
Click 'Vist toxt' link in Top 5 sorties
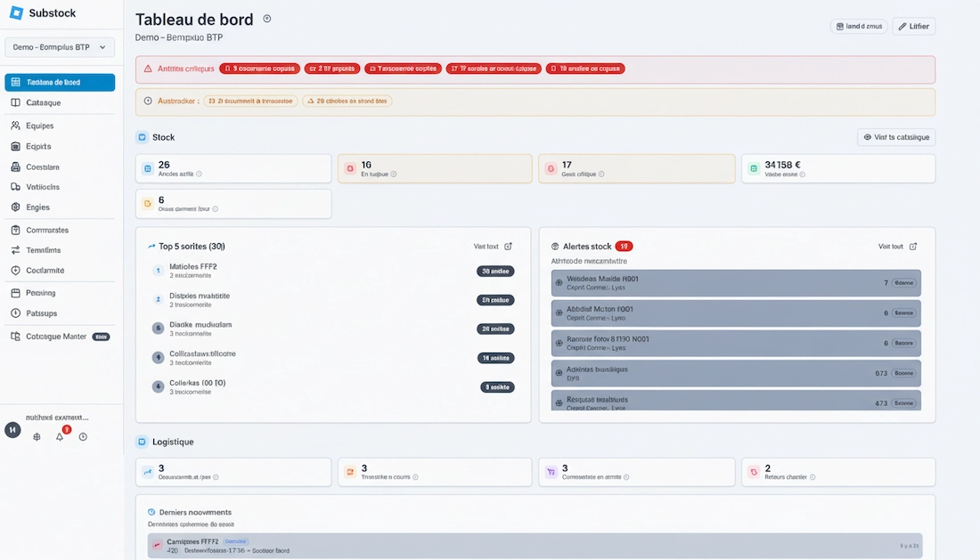(x=486, y=247)
